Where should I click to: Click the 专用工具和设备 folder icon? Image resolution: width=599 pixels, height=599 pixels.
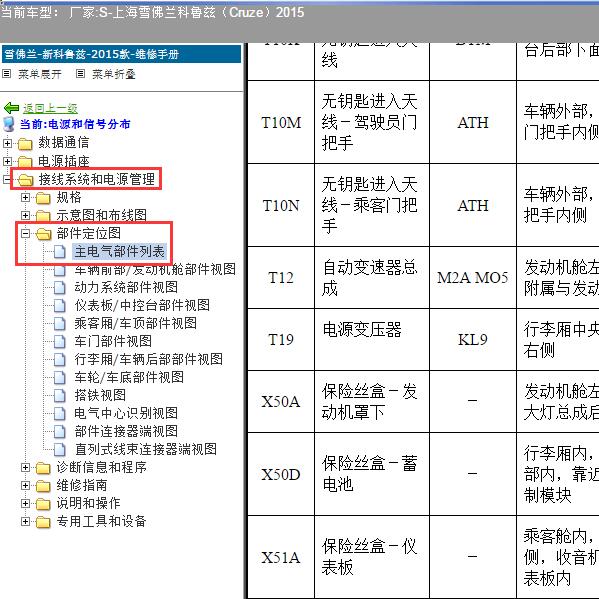[43, 522]
